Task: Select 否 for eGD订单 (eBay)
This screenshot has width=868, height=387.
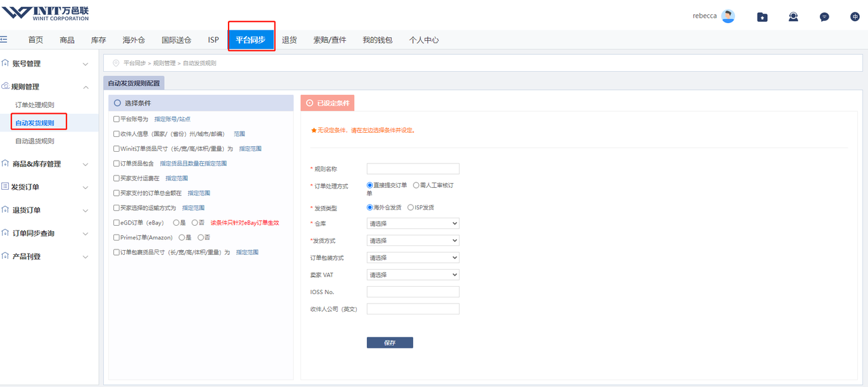Action: click(x=195, y=222)
